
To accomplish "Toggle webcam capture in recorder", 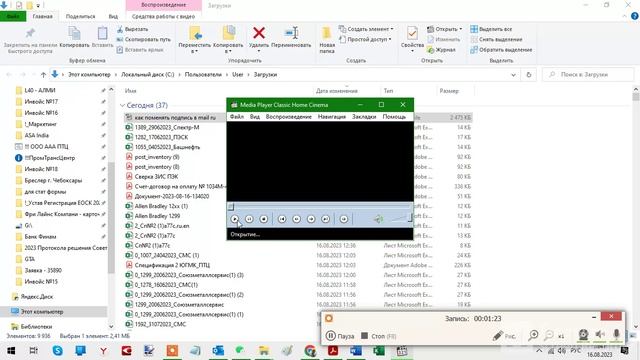I will (583, 335).
